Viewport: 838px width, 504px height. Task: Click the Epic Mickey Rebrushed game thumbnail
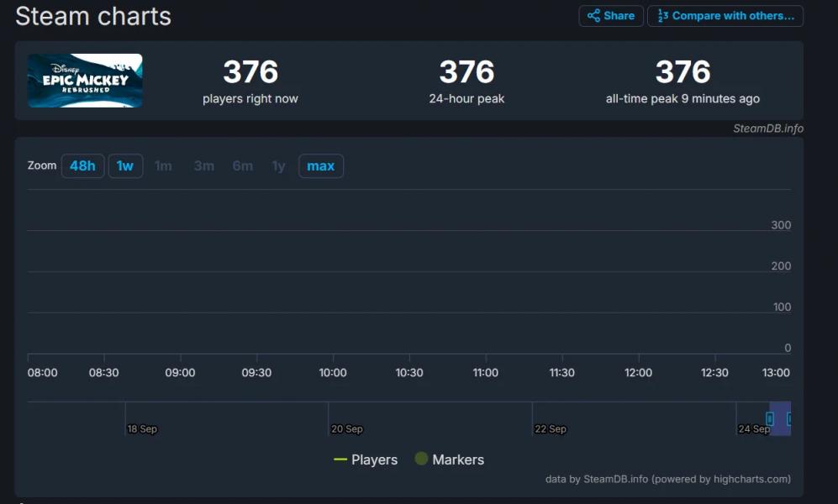point(85,81)
